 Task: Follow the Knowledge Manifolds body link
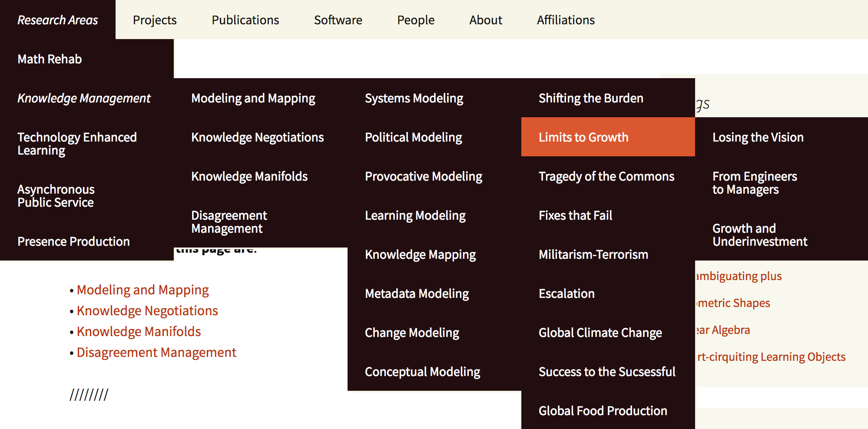click(139, 332)
